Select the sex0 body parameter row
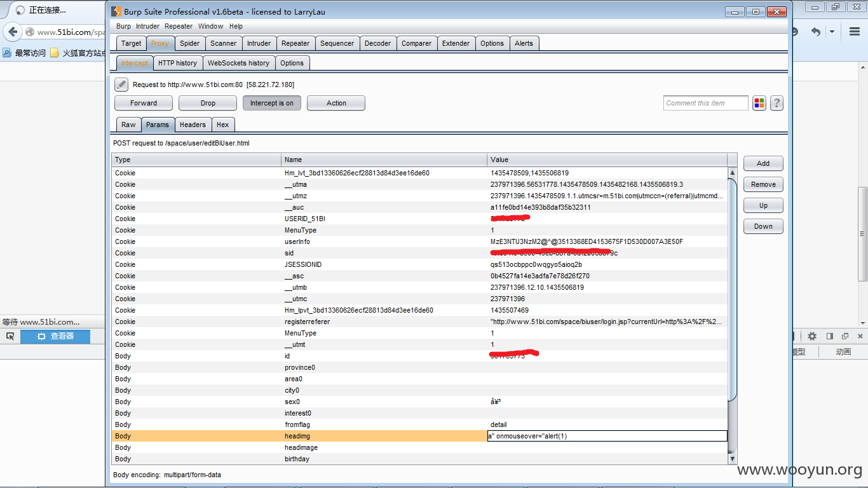Viewport: 868px width, 488px height. (419, 402)
